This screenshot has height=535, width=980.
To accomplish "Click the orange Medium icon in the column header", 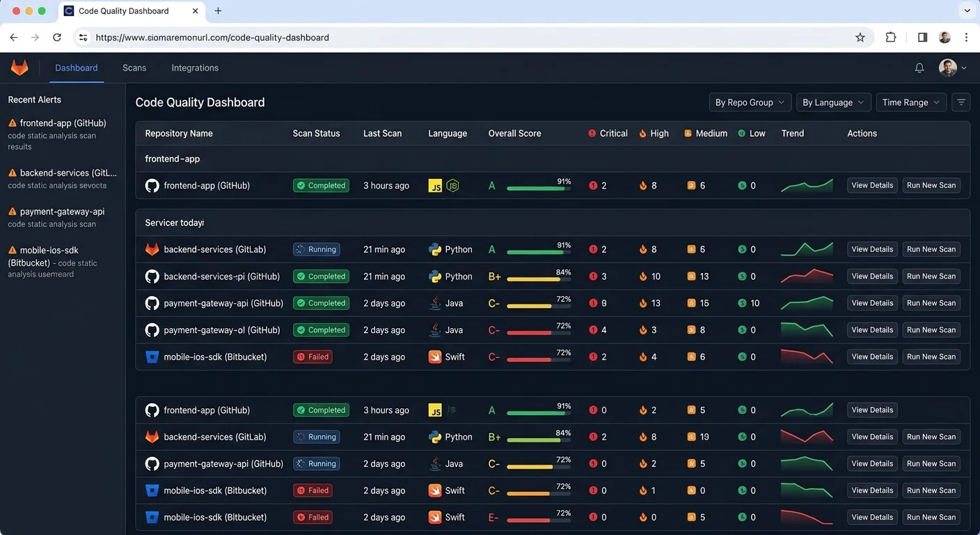I will 688,134.
